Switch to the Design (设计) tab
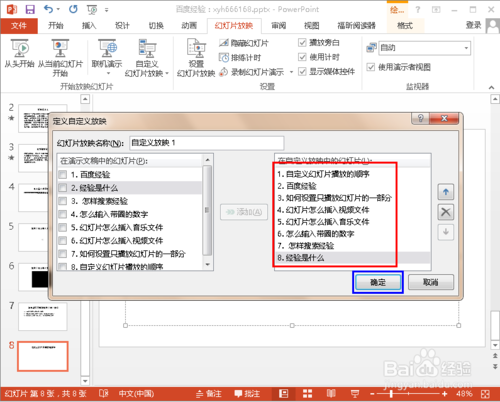Screen dimensions: 500x402 pyautogui.click(x=122, y=26)
